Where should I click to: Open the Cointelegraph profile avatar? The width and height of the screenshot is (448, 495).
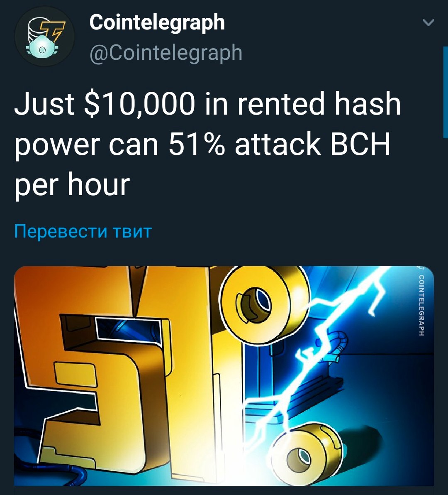click(x=44, y=37)
